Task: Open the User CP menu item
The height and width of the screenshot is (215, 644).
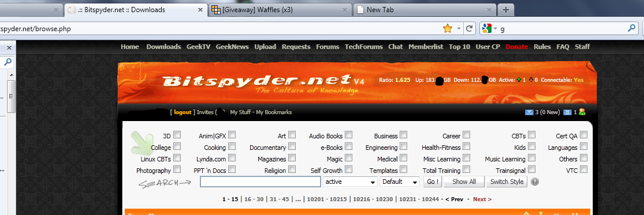Action: [487, 47]
